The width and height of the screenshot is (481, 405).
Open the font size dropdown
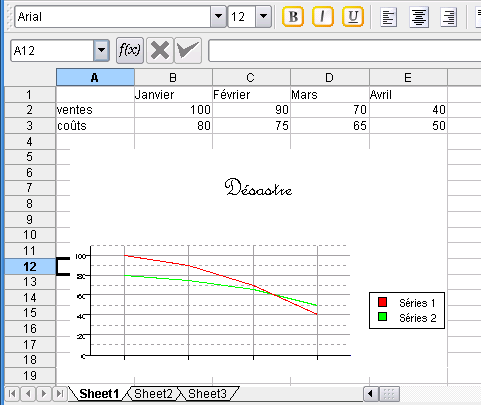pos(263,16)
